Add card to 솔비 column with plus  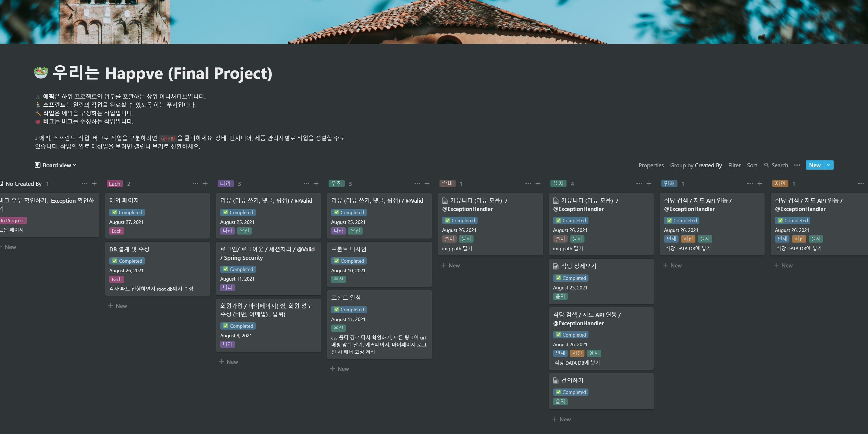click(538, 183)
